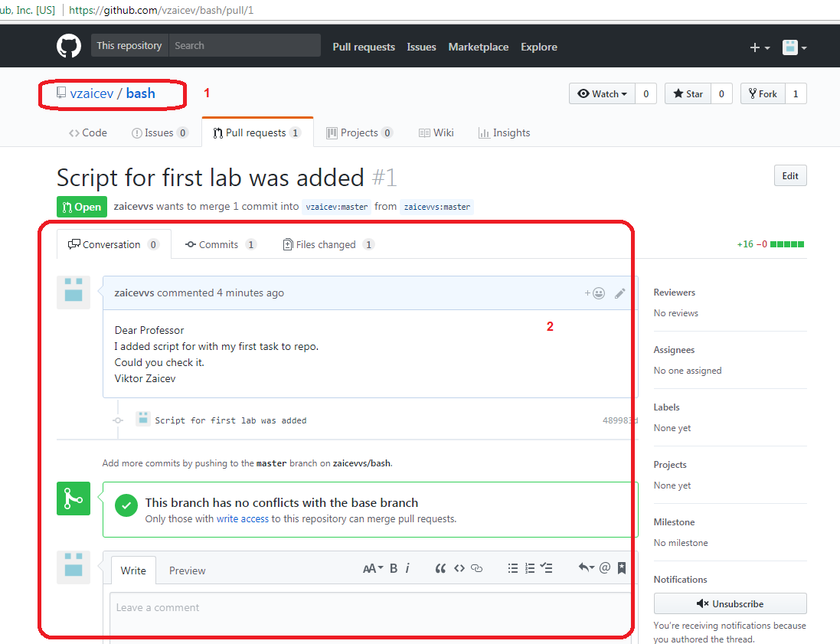Click the Labels sidebar heading
This screenshot has height=644, width=840.
click(666, 407)
